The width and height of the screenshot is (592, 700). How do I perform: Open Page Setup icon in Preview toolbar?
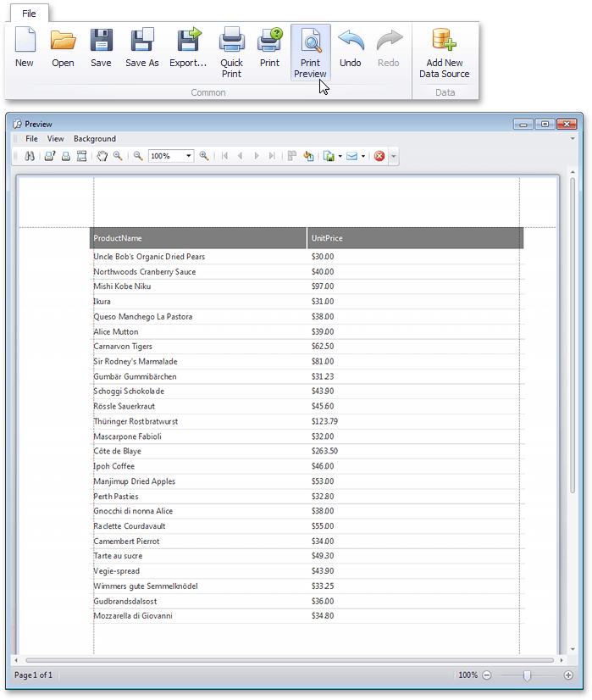coord(81,156)
